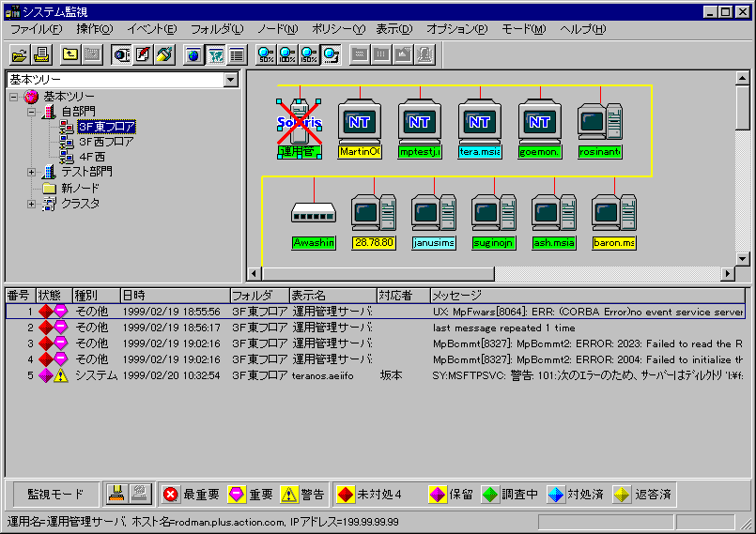
Task: Select the janusims computer node icon
Action: (434, 212)
